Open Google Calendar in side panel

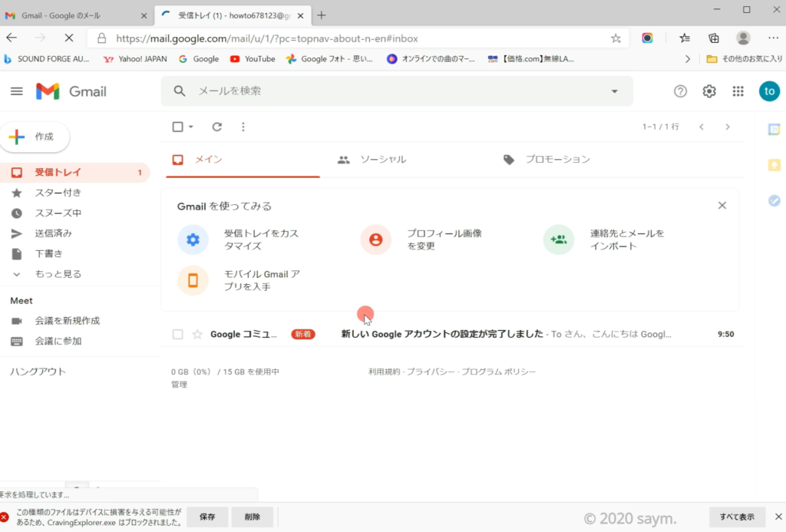(x=774, y=130)
